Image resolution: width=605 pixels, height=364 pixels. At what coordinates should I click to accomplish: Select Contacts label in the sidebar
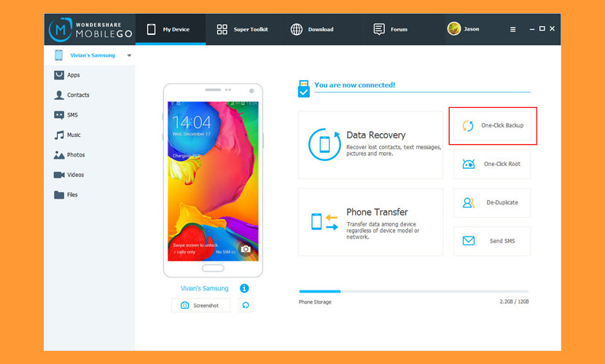tap(78, 95)
